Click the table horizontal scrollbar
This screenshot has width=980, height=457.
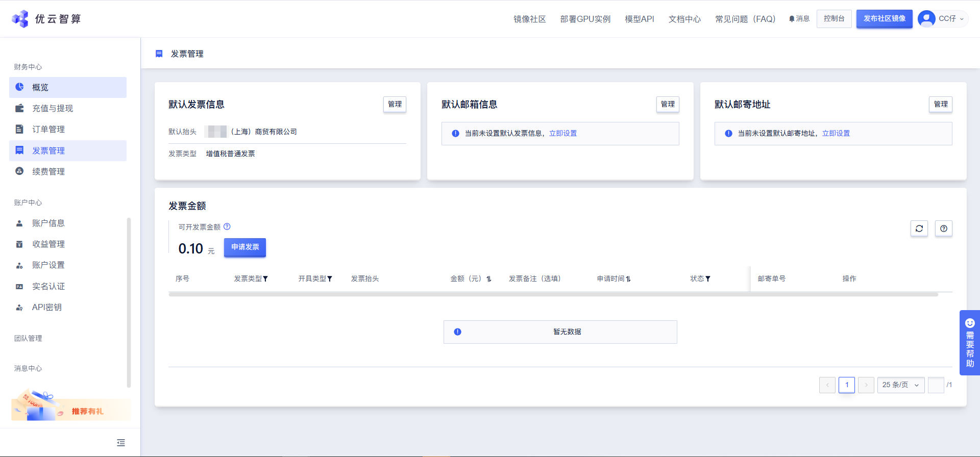pyautogui.click(x=553, y=294)
